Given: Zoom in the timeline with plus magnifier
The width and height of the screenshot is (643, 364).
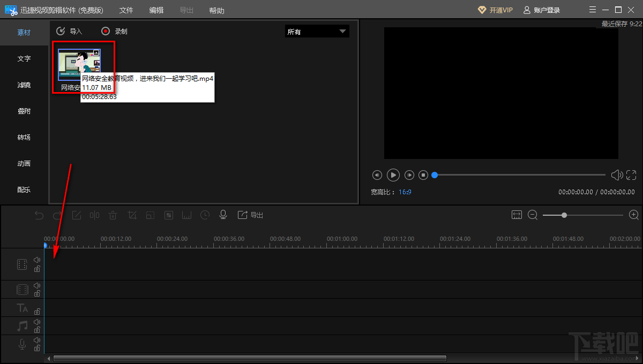Looking at the screenshot, I should coord(634,215).
